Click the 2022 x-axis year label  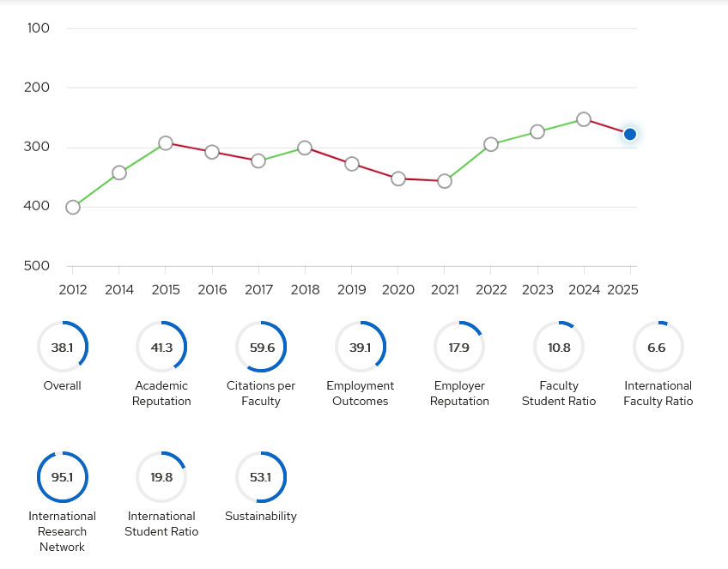(491, 290)
